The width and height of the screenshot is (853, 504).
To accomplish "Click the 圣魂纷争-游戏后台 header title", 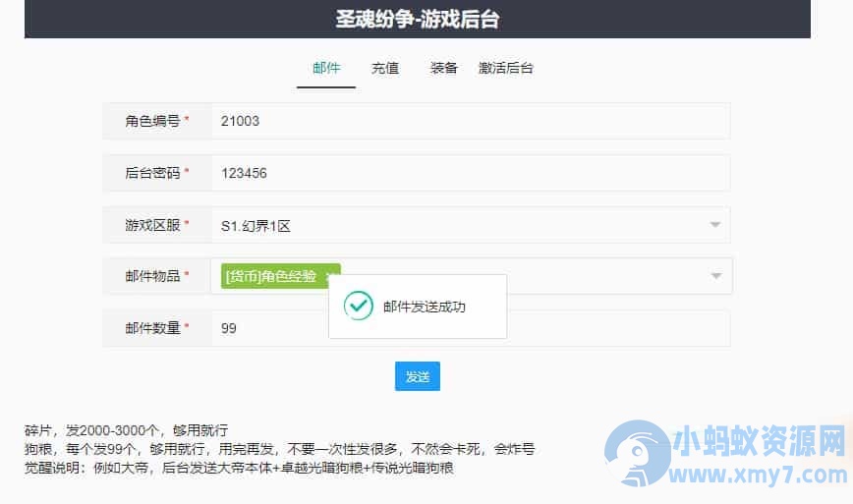I will tap(418, 20).
